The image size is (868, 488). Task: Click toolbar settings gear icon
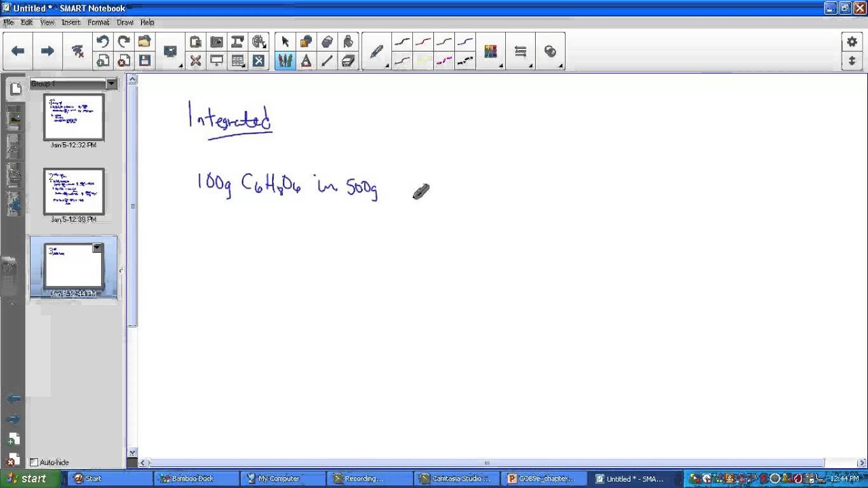coord(852,42)
